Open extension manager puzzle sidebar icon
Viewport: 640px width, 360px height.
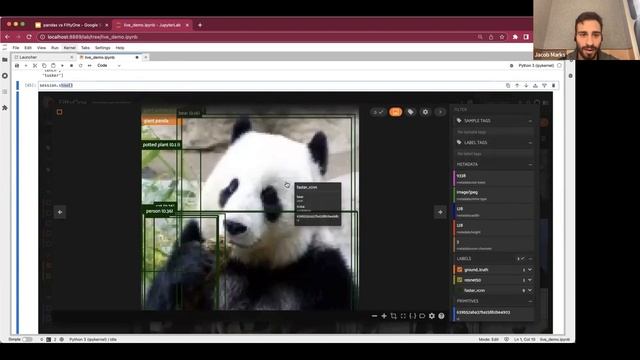click(x=5, y=108)
